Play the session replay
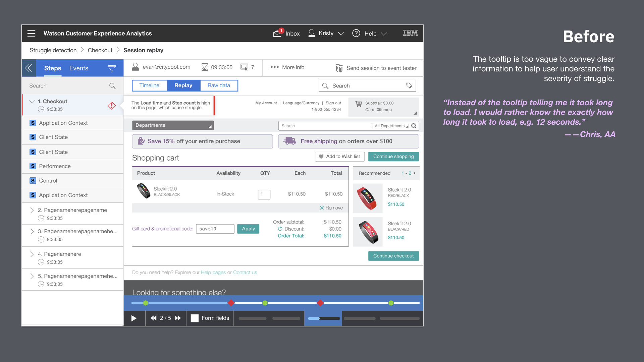The width and height of the screenshot is (644, 362). click(x=134, y=318)
